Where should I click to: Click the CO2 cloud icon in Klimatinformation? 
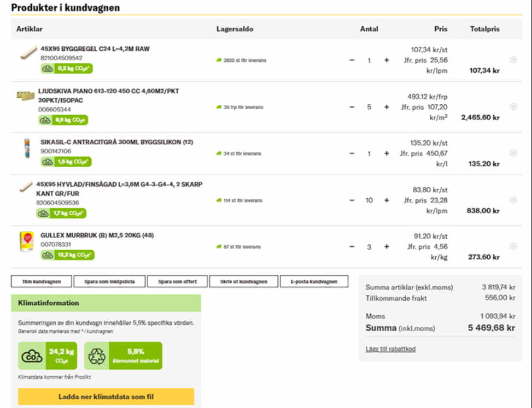click(32, 356)
